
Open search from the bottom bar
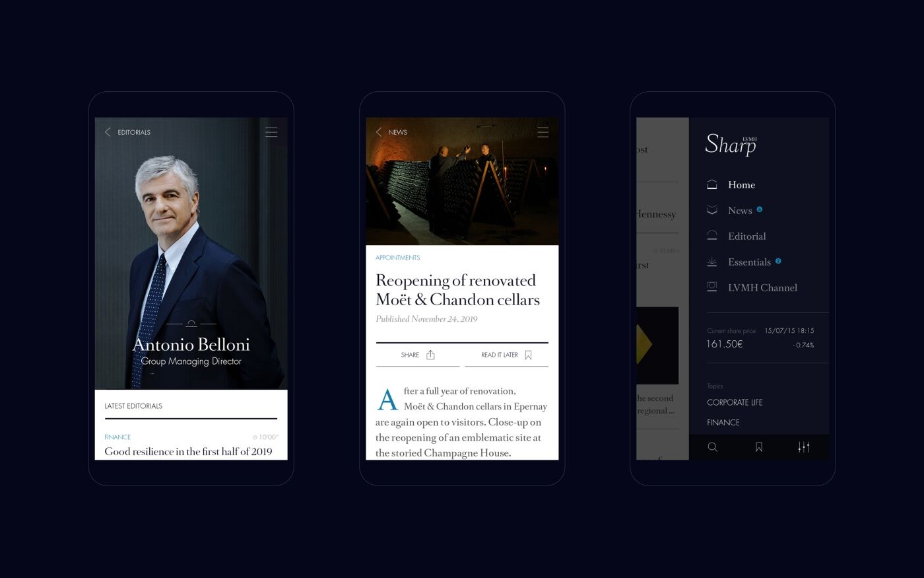(x=713, y=447)
